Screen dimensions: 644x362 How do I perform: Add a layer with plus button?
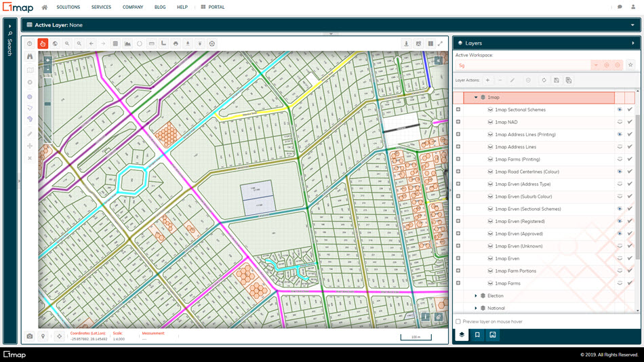[487, 80]
